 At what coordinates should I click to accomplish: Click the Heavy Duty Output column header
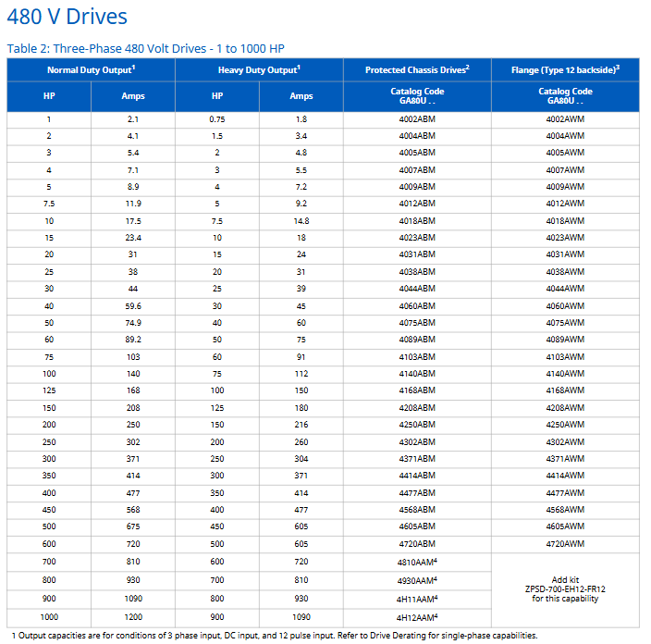click(258, 70)
